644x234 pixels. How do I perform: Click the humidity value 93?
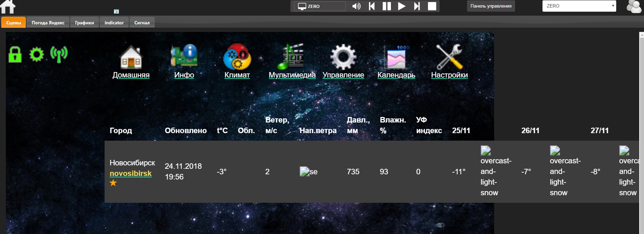(384, 172)
